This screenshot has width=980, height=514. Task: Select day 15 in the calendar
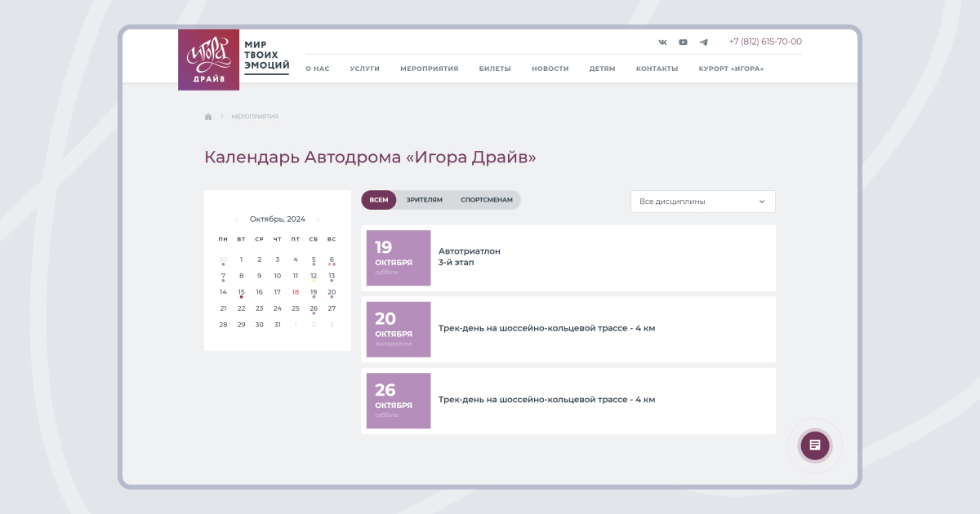[241, 292]
